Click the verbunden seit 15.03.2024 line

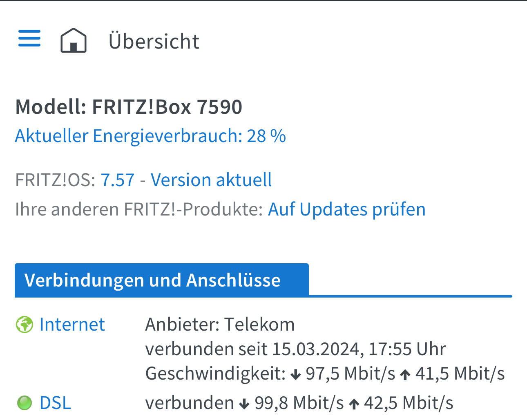tap(295, 349)
